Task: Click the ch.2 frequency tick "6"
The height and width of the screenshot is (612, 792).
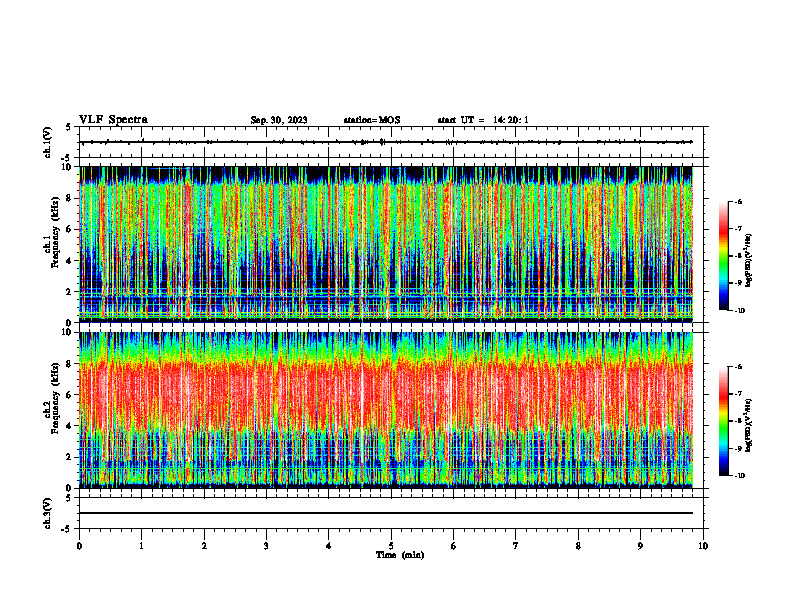Action: (x=69, y=395)
